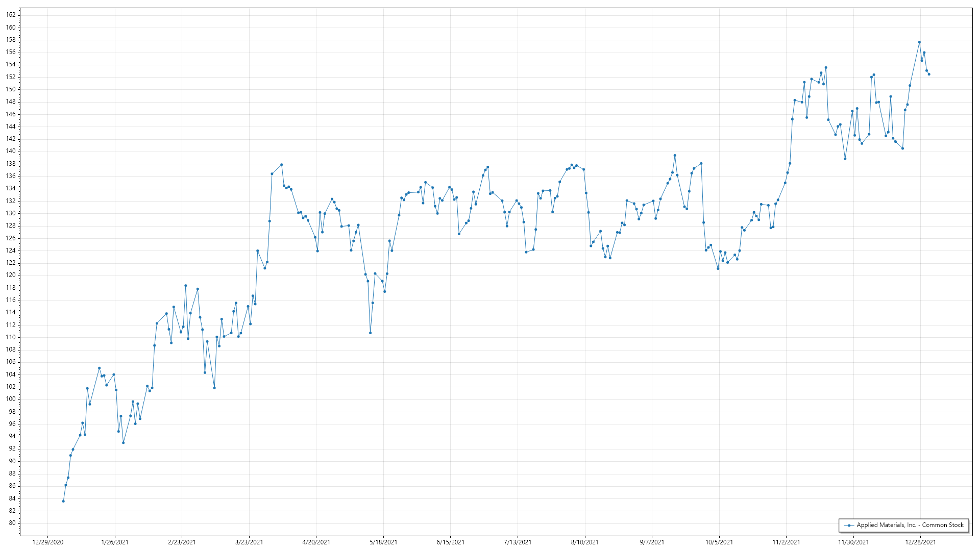Screen dimensions: 980x551
Task: Click the 120 y-axis value label
Action: tap(11, 275)
